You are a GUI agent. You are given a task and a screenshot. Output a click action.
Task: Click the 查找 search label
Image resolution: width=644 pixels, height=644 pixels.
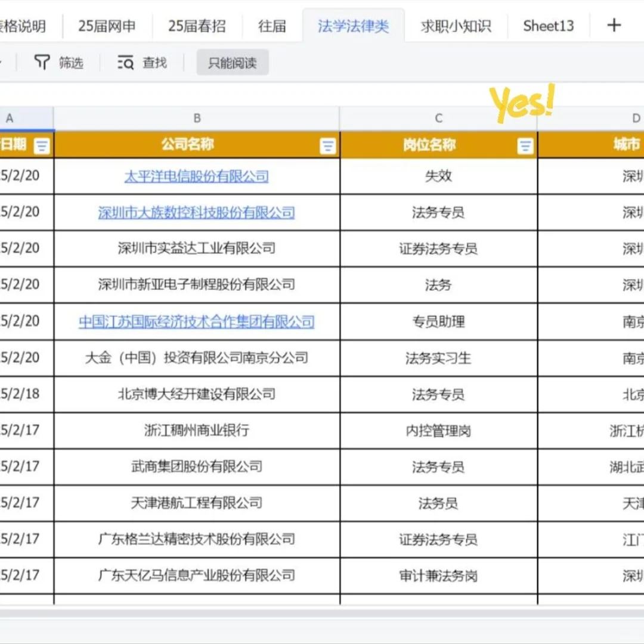point(155,63)
